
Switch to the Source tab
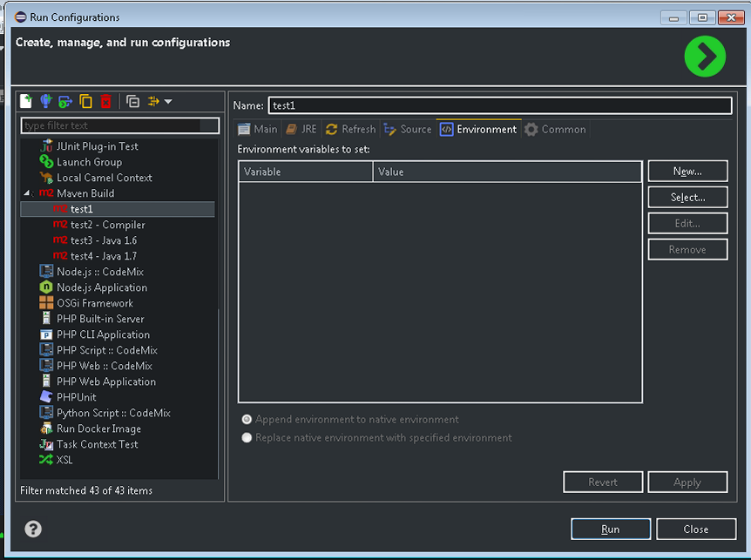point(408,129)
